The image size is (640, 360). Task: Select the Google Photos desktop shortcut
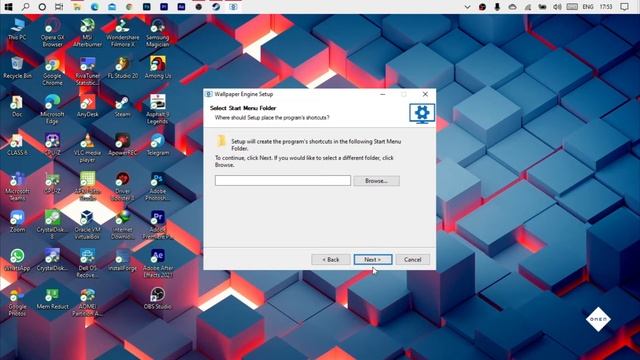pos(17,302)
